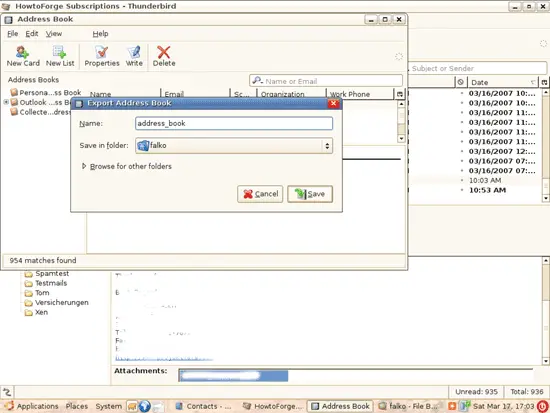Screen dimensions: 550x413
Task: Click the Save button
Action: [x=310, y=194]
